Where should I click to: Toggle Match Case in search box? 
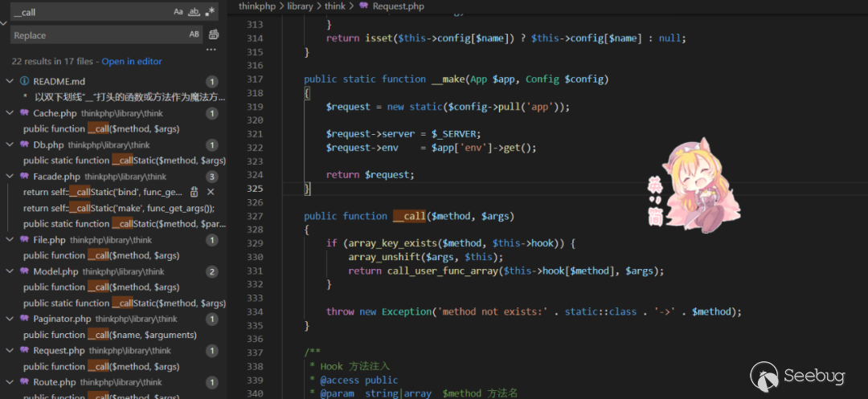tap(178, 12)
